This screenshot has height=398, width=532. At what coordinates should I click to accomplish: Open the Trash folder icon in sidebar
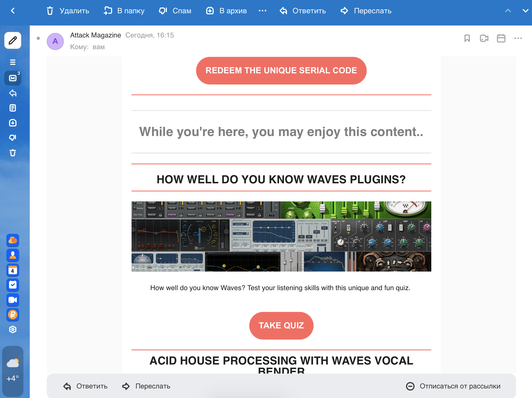(13, 153)
